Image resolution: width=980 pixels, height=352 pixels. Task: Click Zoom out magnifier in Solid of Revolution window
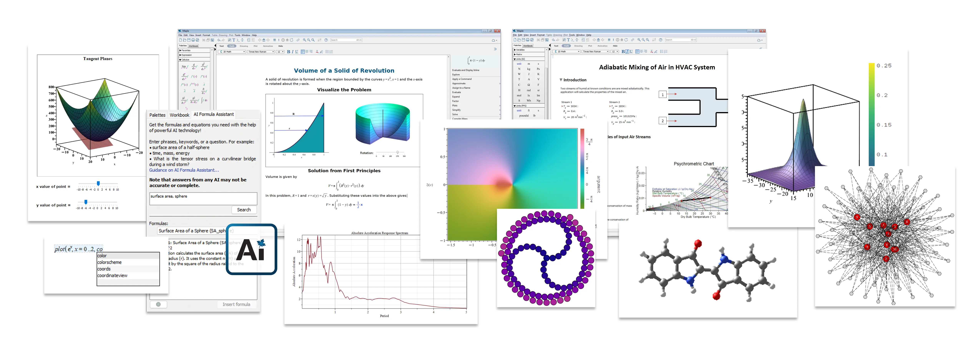(309, 40)
